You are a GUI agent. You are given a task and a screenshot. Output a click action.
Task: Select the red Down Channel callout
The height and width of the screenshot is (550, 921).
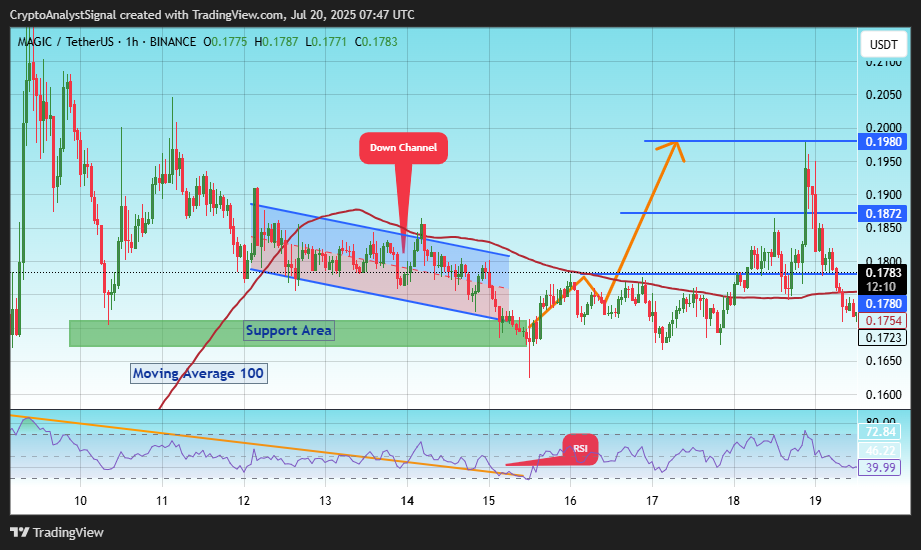(404, 147)
